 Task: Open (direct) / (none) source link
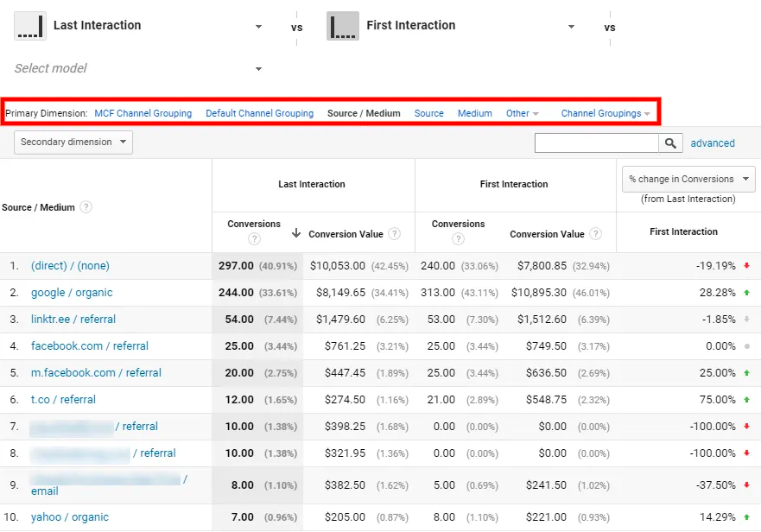point(70,265)
